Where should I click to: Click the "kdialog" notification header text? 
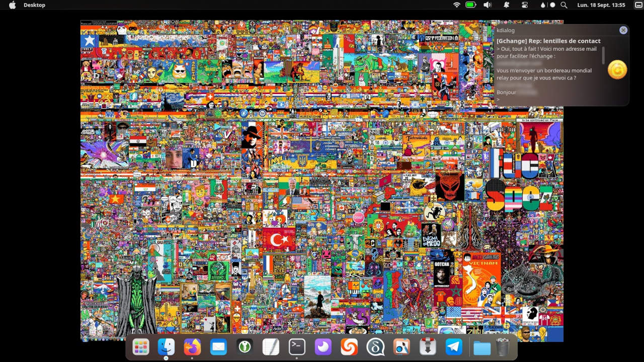point(506,31)
